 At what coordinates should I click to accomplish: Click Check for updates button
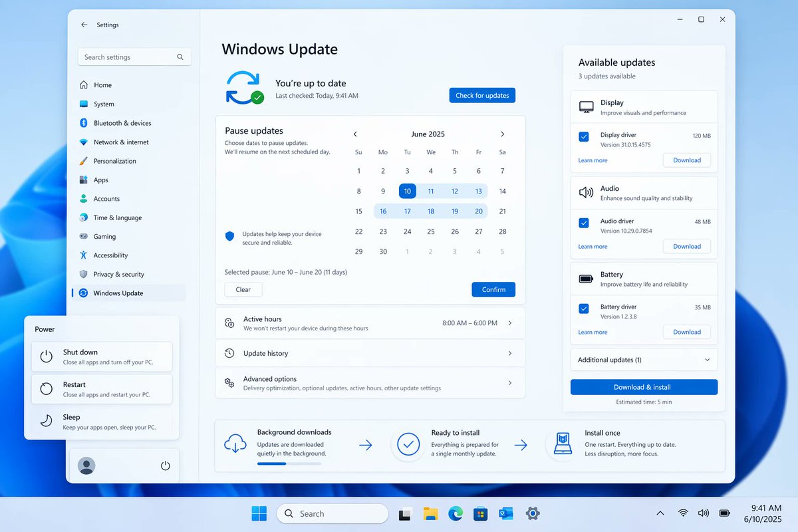pos(482,96)
